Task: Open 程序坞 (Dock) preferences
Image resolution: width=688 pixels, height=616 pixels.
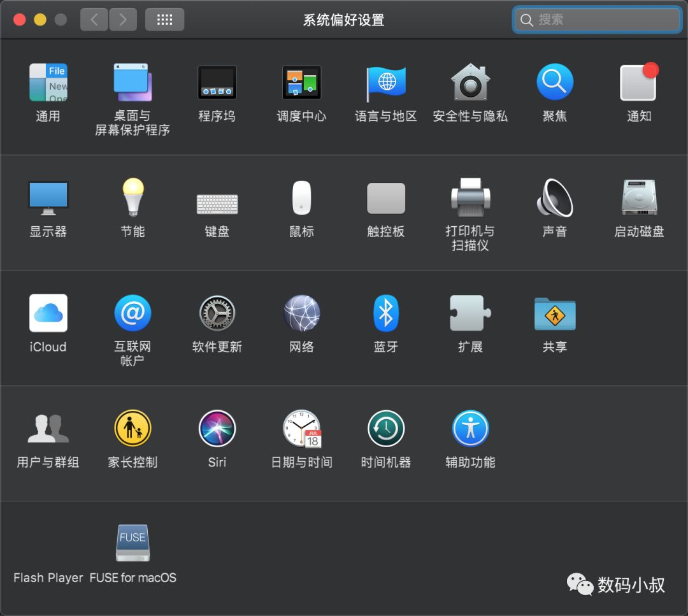Action: tap(217, 83)
